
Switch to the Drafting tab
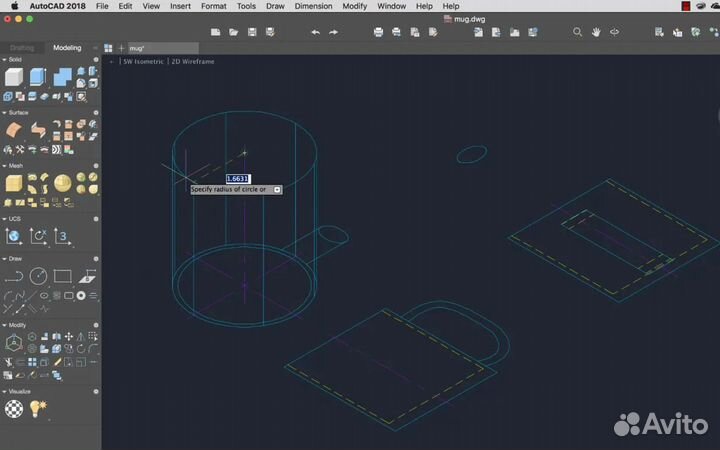coord(22,48)
